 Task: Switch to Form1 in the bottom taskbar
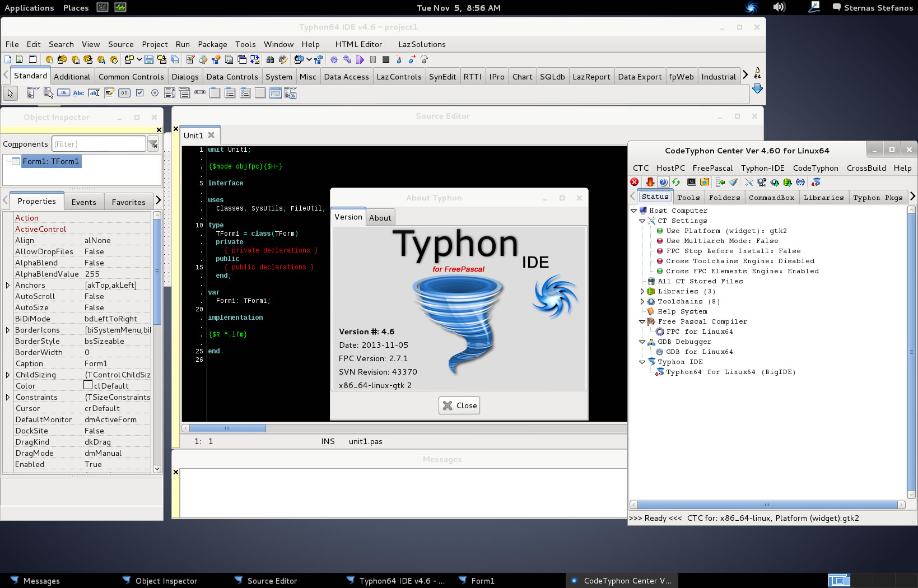482,581
